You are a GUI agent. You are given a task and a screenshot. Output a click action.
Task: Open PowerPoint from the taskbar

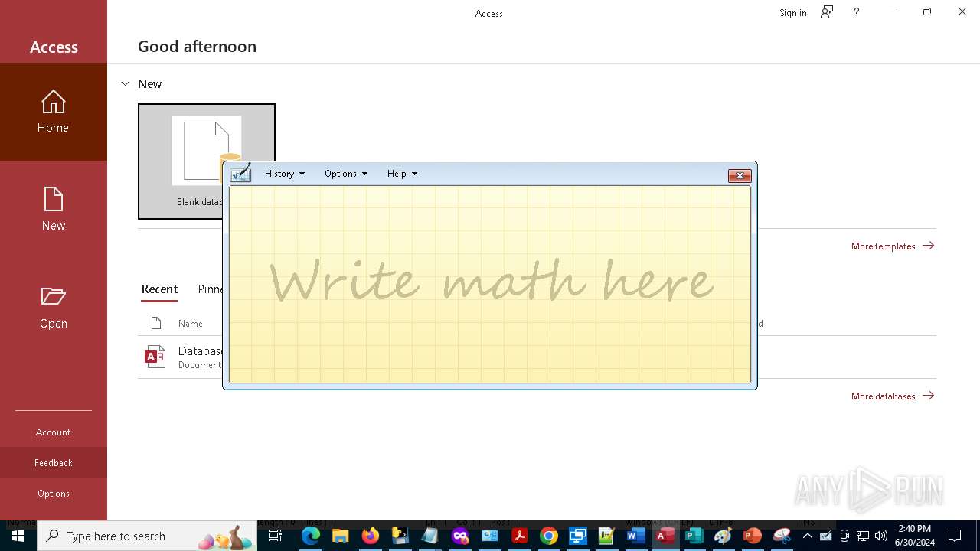point(753,536)
